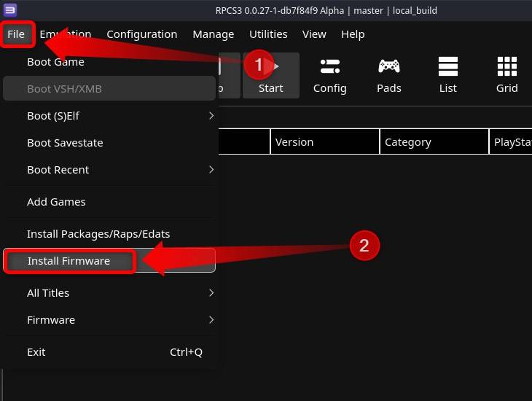532x401 pixels.
Task: Switch to Grid view icon
Action: pos(506,67)
